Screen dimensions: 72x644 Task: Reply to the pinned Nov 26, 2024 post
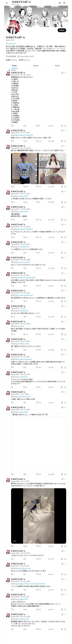(12, 126)
